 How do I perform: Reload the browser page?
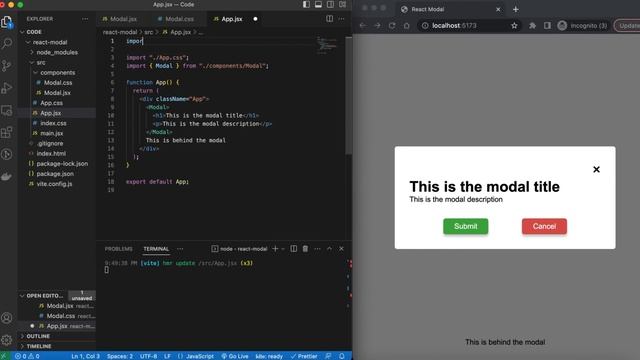click(392, 25)
